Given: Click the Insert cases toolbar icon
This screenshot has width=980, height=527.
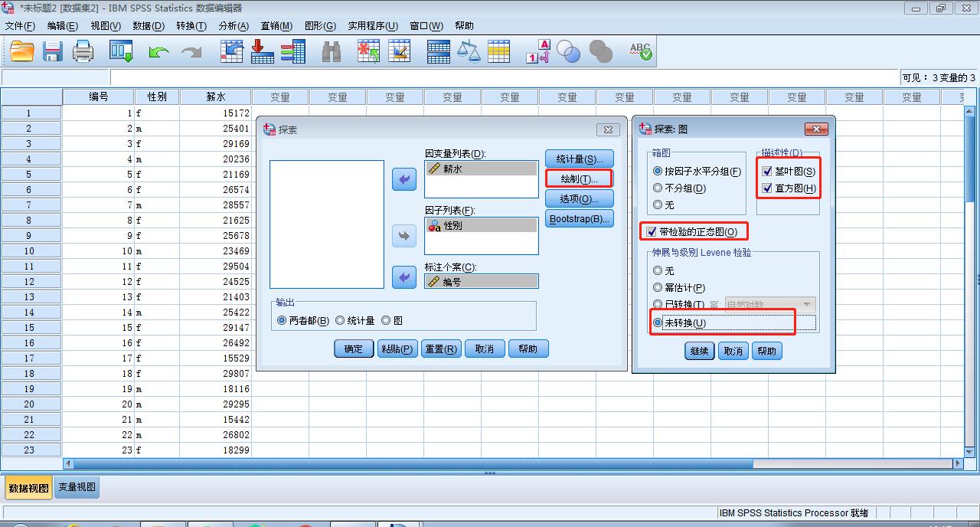Looking at the screenshot, I should (x=368, y=51).
